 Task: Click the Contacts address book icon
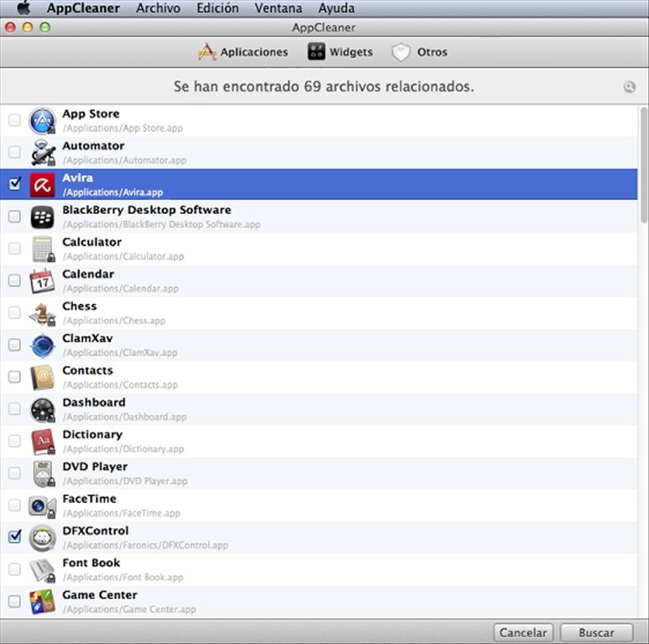point(42,378)
